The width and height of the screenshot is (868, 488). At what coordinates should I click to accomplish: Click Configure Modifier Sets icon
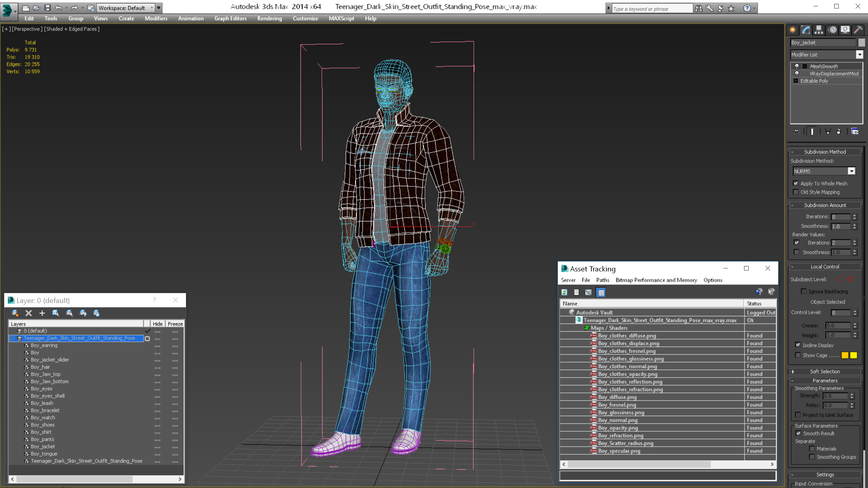pyautogui.click(x=855, y=131)
